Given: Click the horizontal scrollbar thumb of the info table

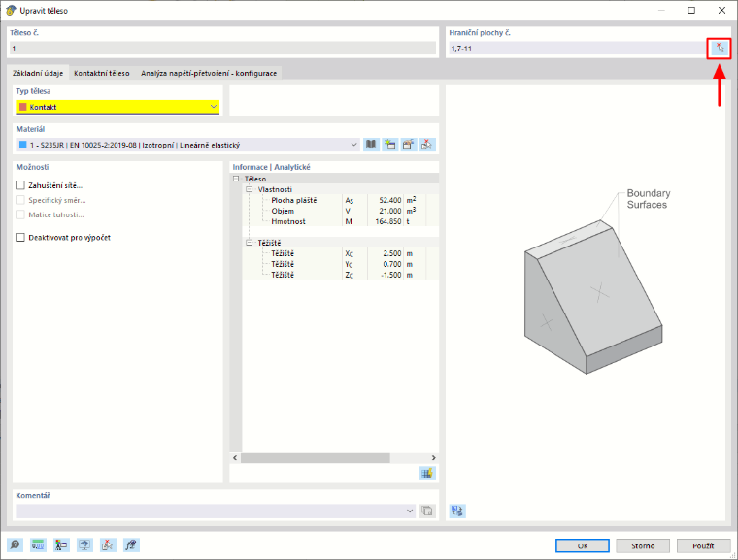Looking at the screenshot, I should coord(316,457).
